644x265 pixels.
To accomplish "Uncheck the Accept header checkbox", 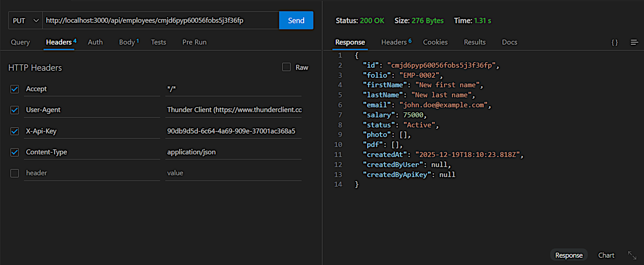I will pyautogui.click(x=15, y=89).
